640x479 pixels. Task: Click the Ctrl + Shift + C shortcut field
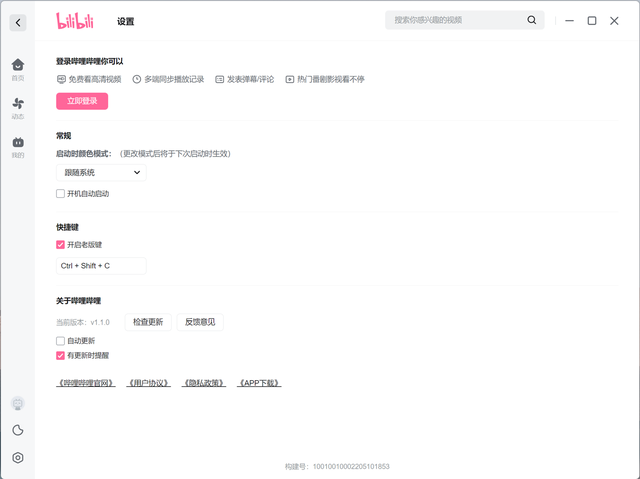(101, 266)
